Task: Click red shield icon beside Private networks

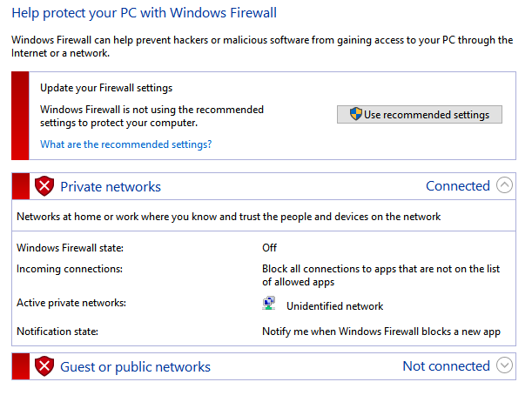Action: tap(44, 185)
